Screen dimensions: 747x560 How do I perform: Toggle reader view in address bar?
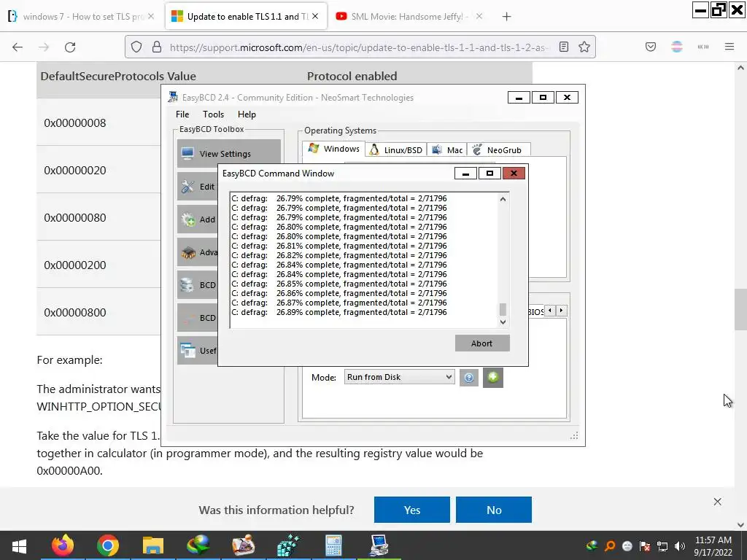(x=564, y=47)
